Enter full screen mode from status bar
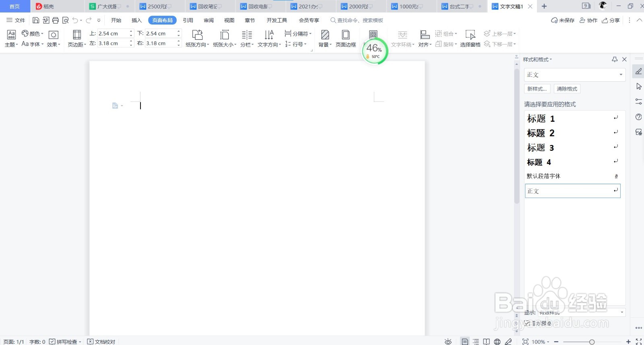Image resolution: width=644 pixels, height=345 pixels. pos(638,341)
